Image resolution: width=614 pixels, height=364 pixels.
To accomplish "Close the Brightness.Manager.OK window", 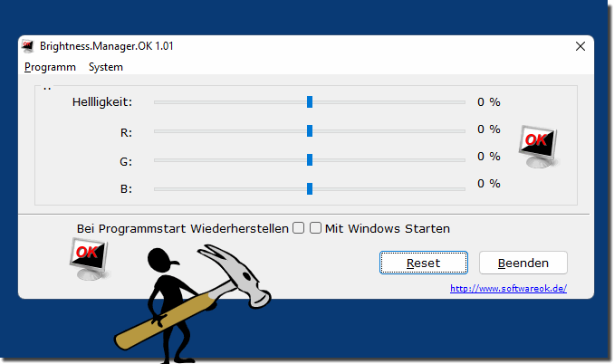I will click(x=580, y=46).
